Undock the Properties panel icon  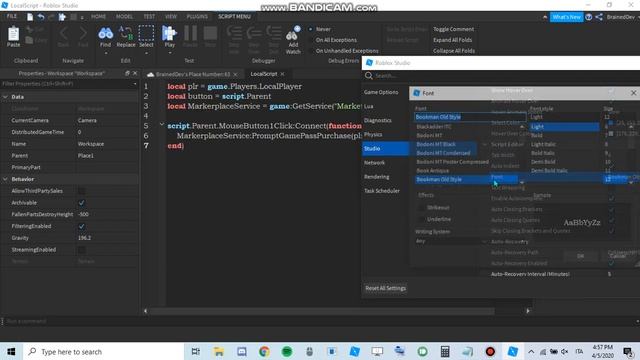127,73
